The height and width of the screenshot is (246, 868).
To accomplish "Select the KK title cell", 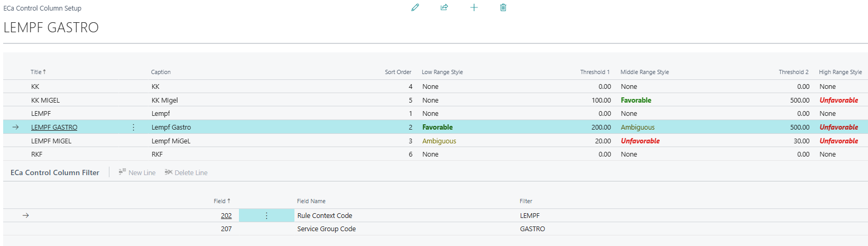I will pyautogui.click(x=35, y=87).
